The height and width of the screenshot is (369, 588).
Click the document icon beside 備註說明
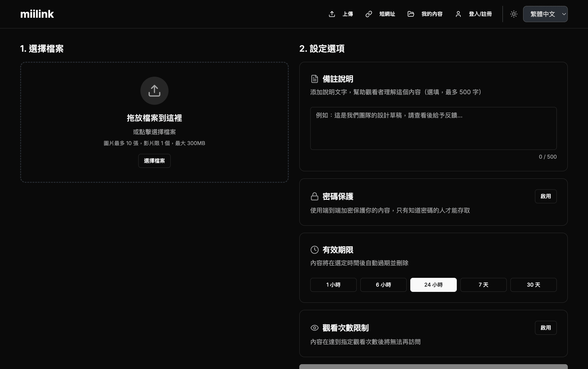[x=314, y=79]
